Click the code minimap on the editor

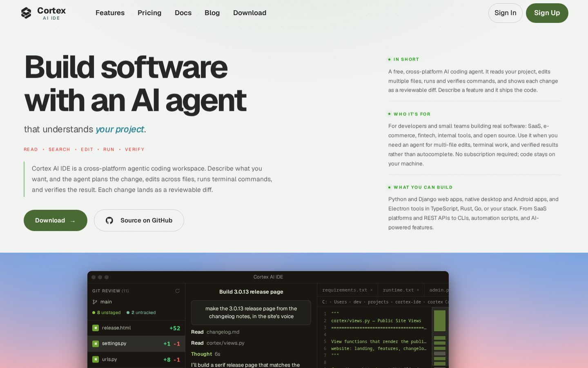point(440,337)
